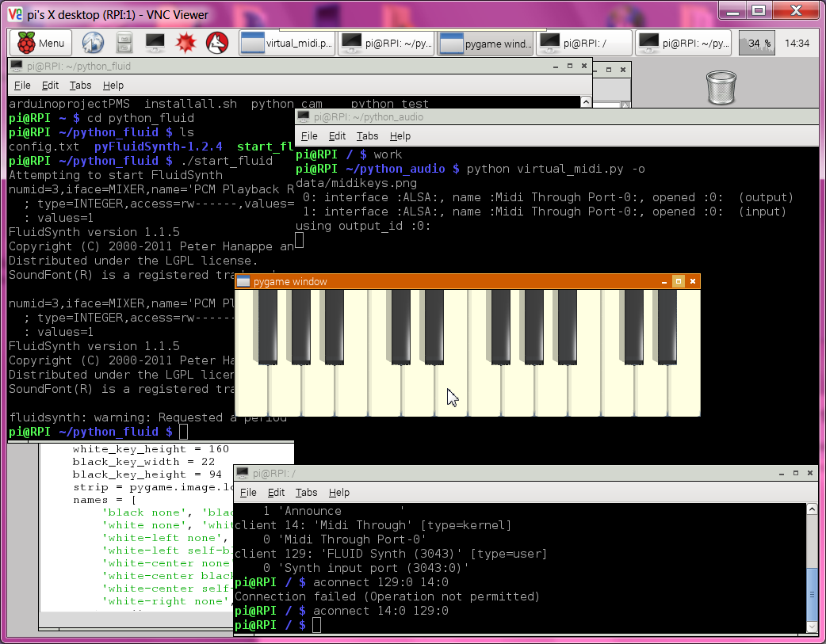Open the red Mathematica starburst icon
Image resolution: width=826 pixels, height=644 pixels.
coord(185,44)
